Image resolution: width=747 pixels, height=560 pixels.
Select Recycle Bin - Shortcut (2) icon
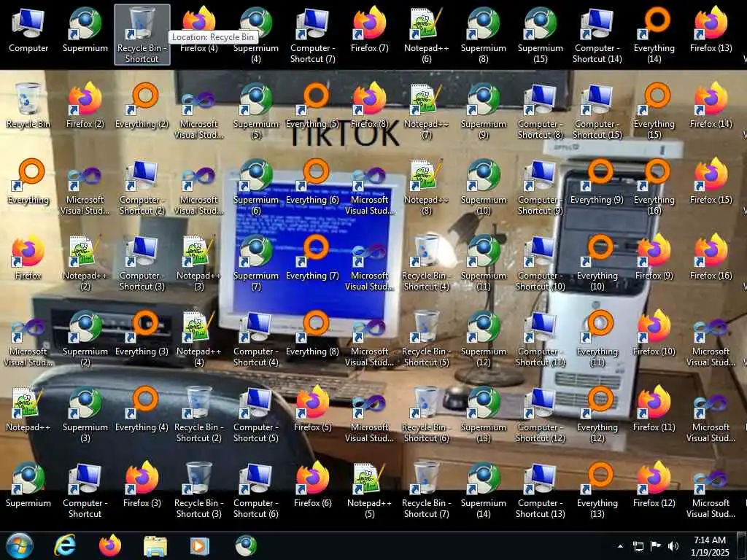tap(198, 413)
